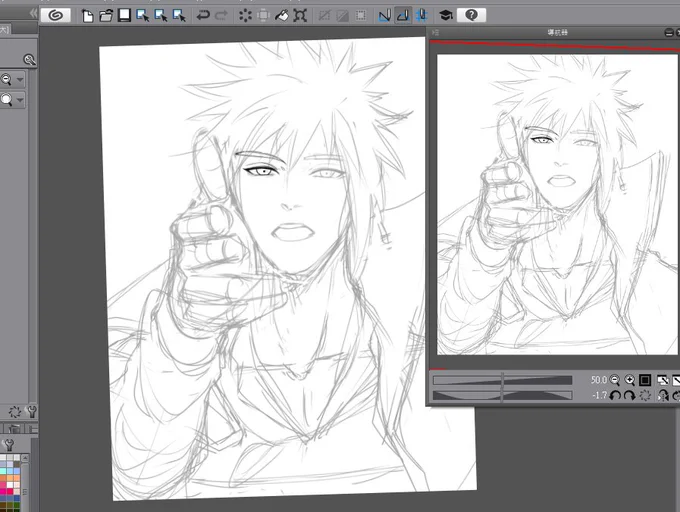Click the sub tool wrench-magnifier icon
The height and width of the screenshot is (512, 680).
(29, 59)
